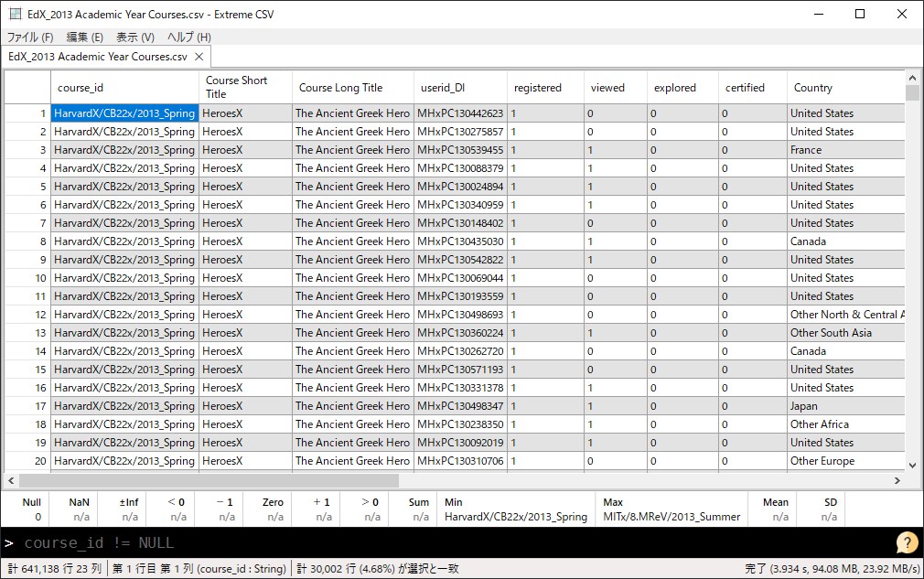Select the highlighted course_id cell in row 1

tap(125, 113)
